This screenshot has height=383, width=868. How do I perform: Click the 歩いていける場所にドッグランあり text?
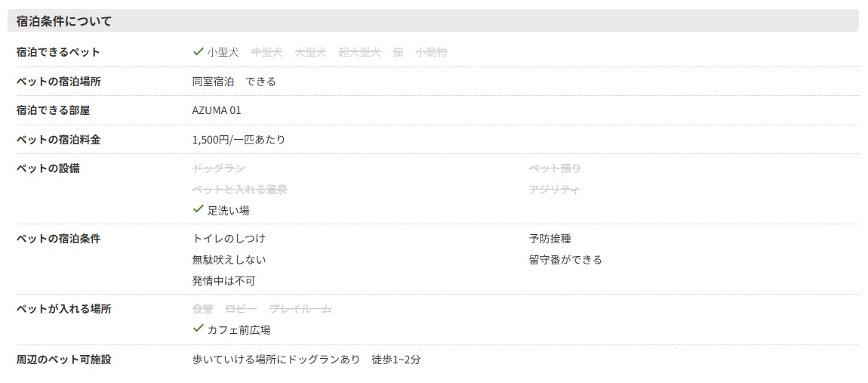coord(276,360)
